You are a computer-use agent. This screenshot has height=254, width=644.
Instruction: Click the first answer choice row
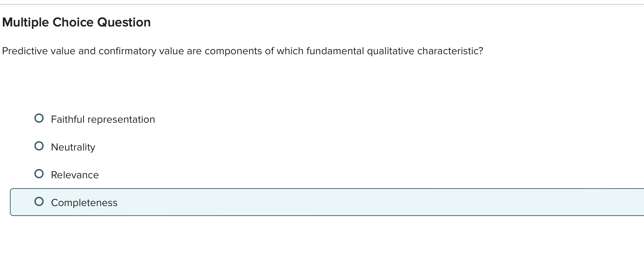pyautogui.click(x=132, y=118)
